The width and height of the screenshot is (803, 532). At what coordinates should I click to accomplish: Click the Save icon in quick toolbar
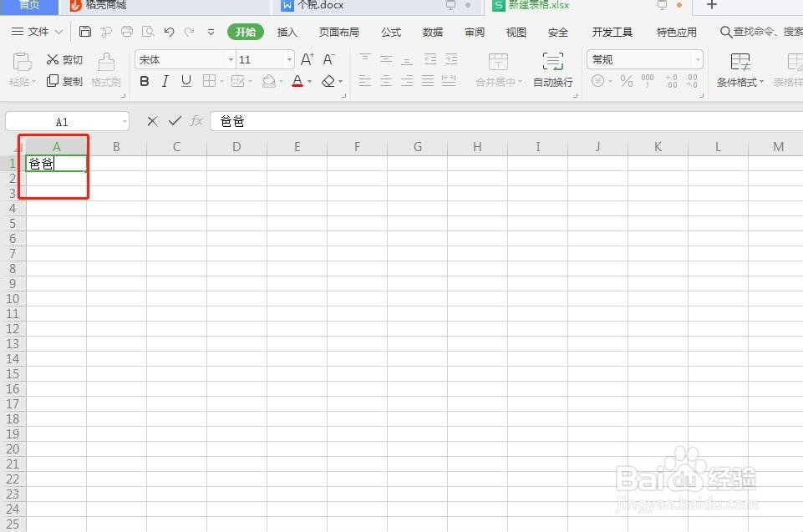(85, 32)
